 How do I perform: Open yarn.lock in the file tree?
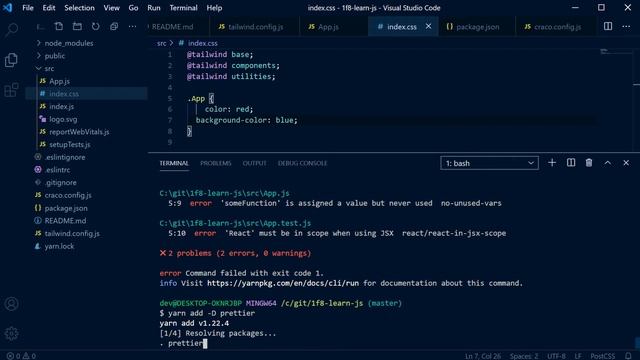point(59,246)
